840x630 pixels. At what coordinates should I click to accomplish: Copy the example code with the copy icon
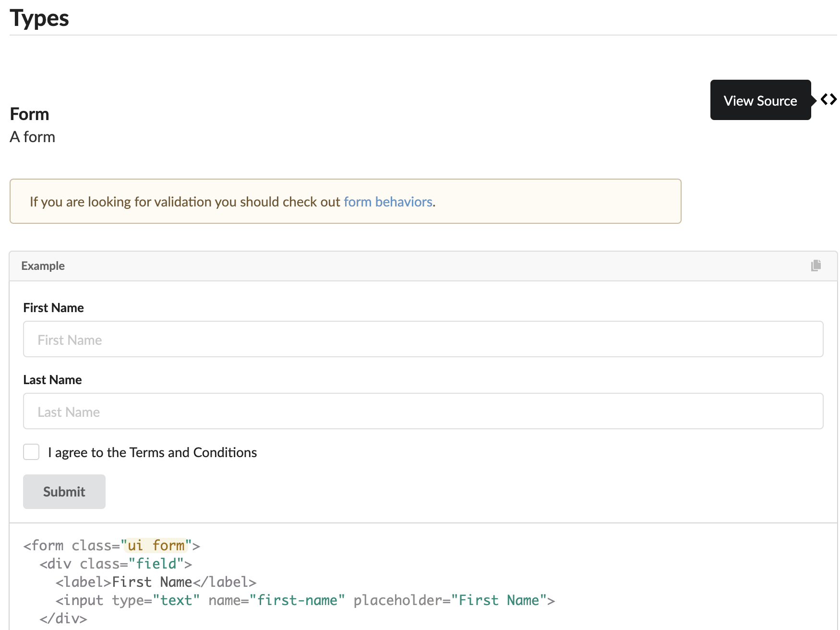click(816, 266)
